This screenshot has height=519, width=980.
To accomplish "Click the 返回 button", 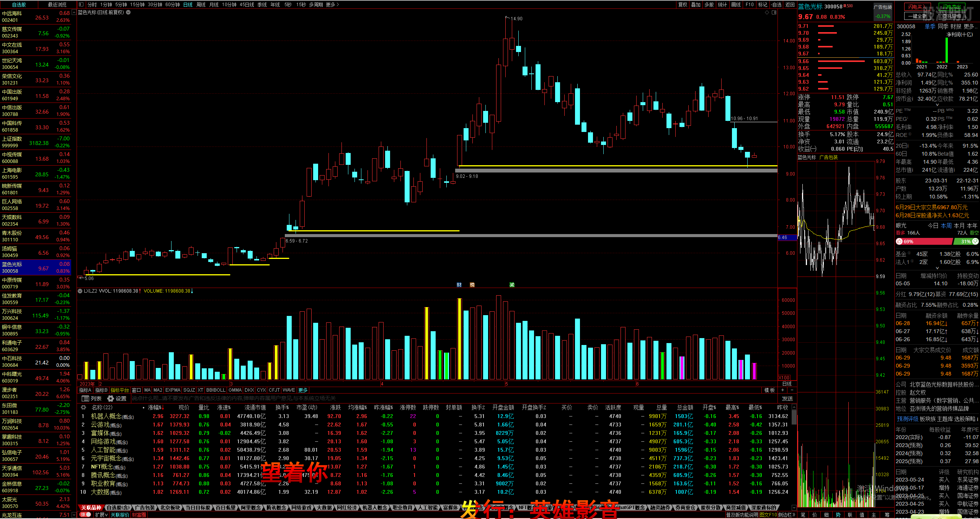I will coord(790,5).
